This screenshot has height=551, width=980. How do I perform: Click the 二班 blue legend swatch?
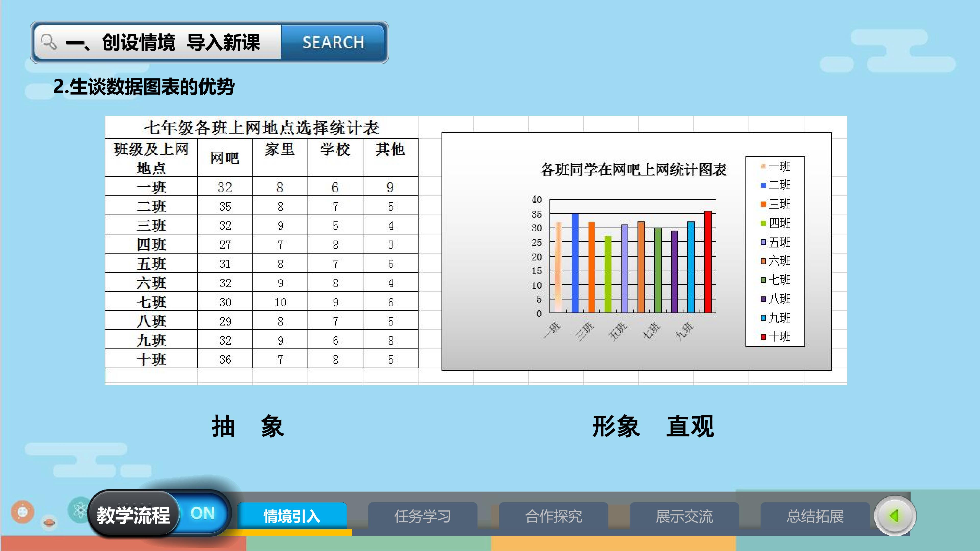click(x=763, y=185)
